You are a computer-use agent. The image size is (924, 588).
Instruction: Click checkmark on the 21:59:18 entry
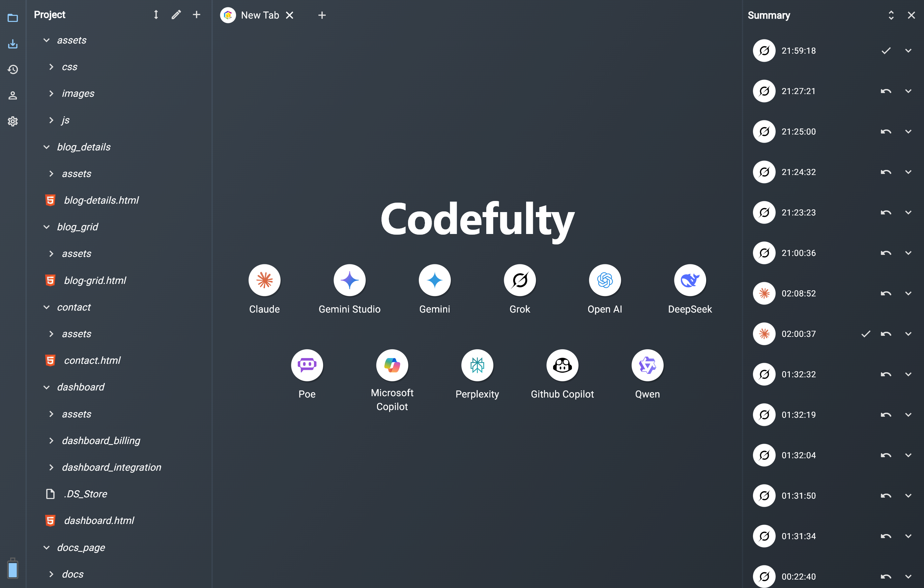click(x=886, y=51)
